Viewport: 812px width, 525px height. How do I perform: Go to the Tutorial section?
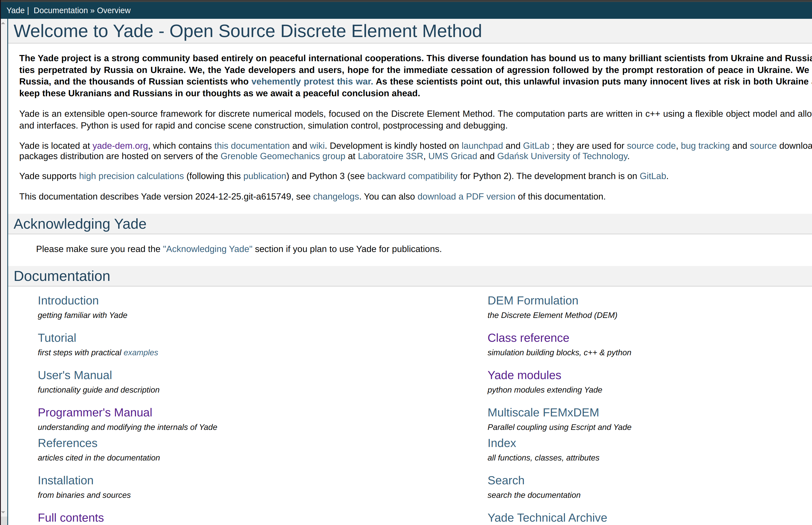pyautogui.click(x=57, y=338)
